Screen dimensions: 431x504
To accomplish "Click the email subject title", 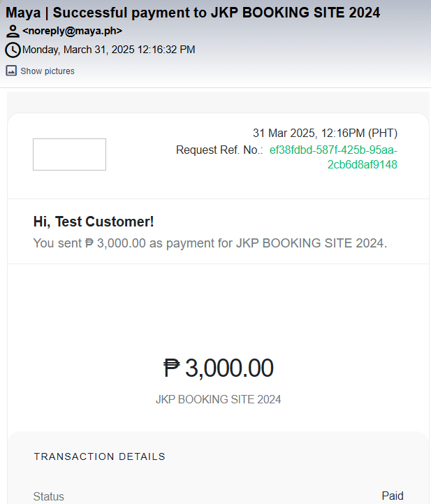I will tap(193, 13).
